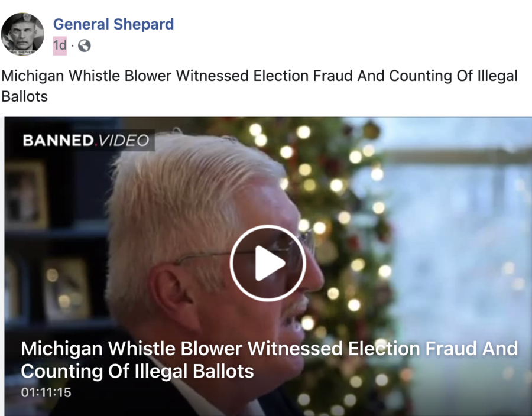The width and height of the screenshot is (532, 416).
Task: Open the General Shepard profile name link
Action: pyautogui.click(x=113, y=24)
